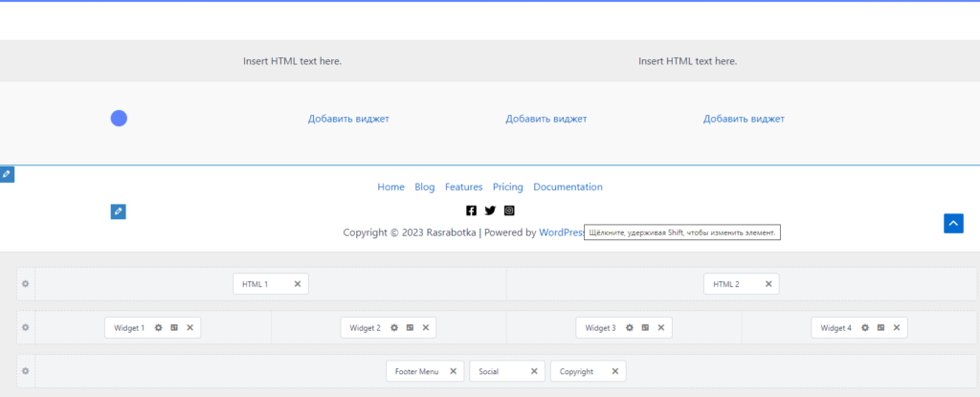Click the last Добавить виджет link
Viewport: 980px width, 397px height.
pos(744,119)
